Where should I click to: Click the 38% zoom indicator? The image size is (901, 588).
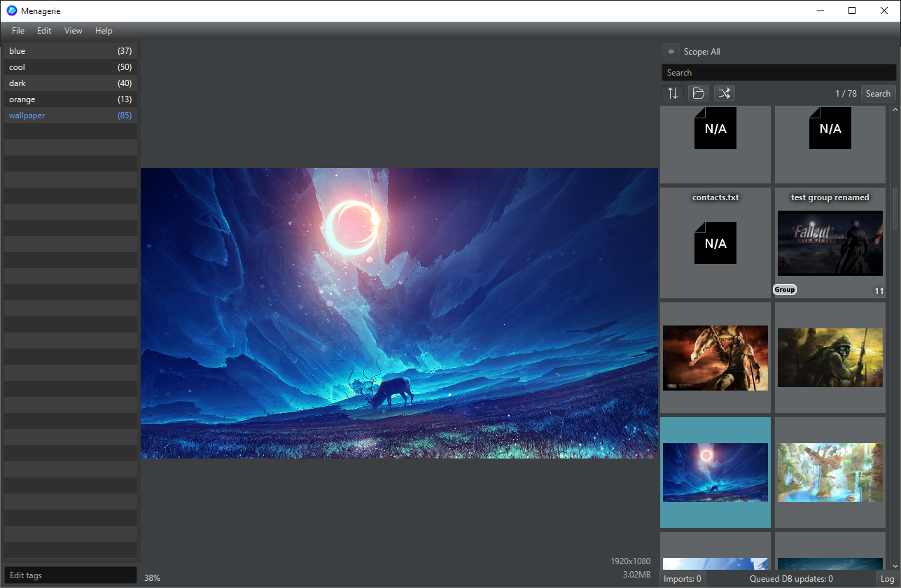pyautogui.click(x=152, y=578)
